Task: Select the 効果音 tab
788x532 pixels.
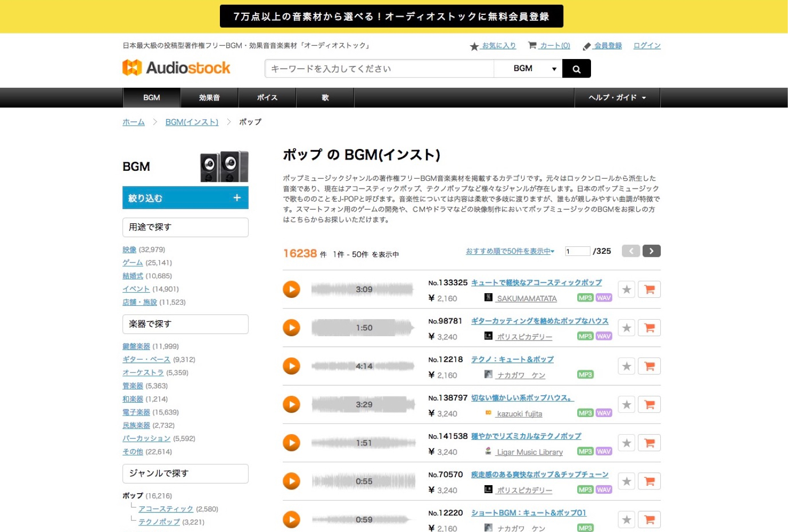Action: point(209,98)
